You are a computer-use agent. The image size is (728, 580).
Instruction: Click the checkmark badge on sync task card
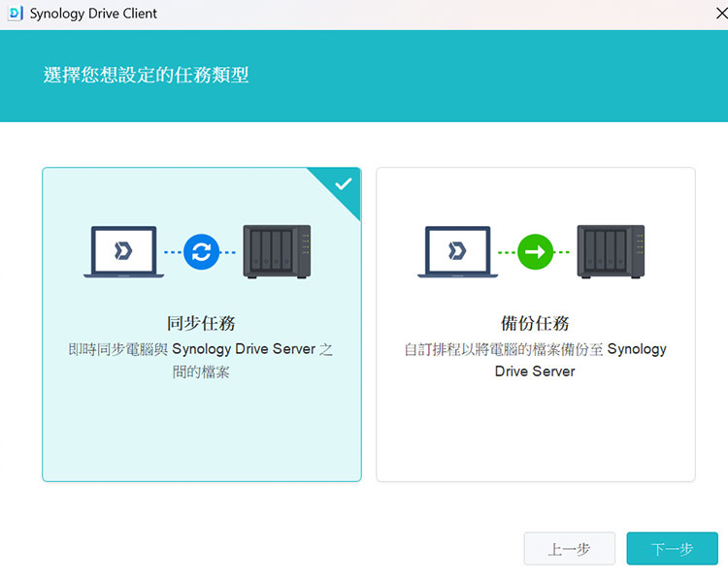pyautogui.click(x=343, y=184)
